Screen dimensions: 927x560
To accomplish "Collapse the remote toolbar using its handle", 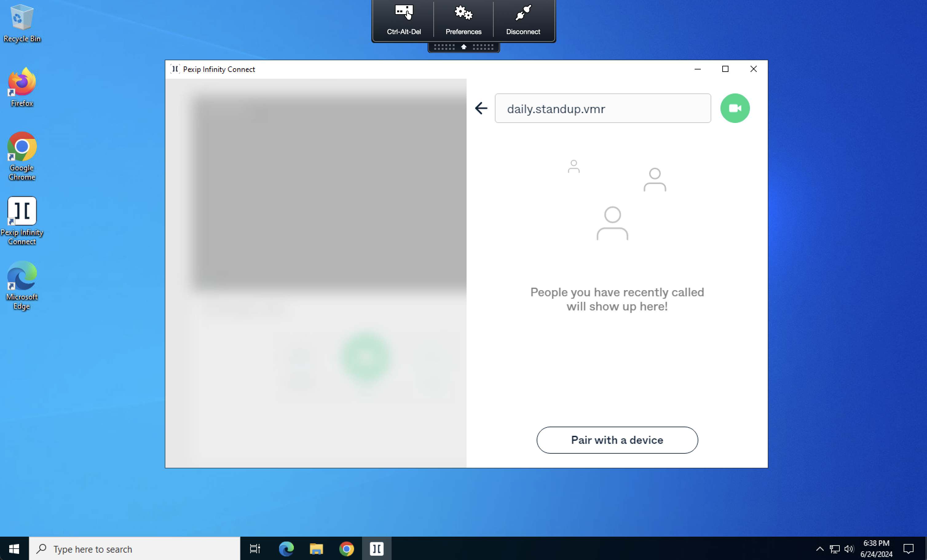I will 463,47.
